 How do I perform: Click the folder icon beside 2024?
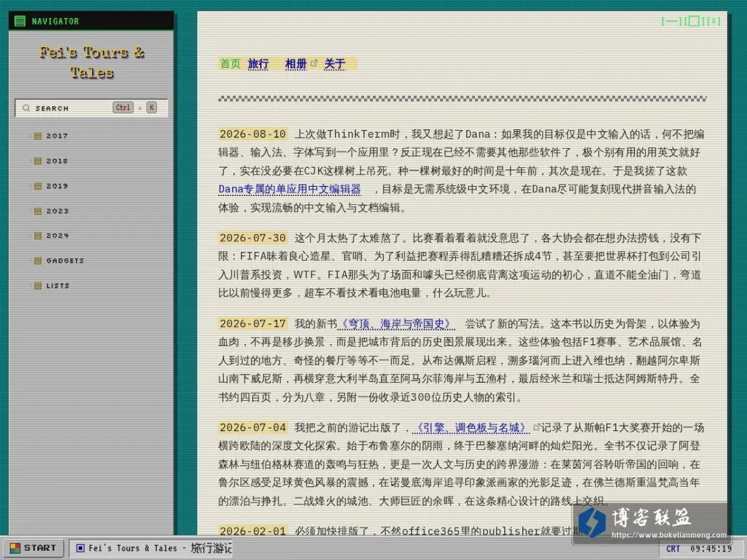(x=38, y=236)
